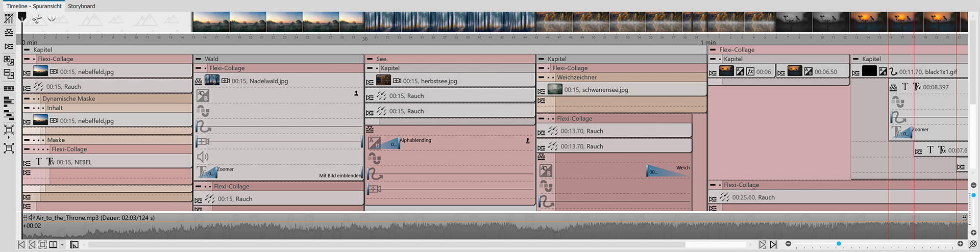Collapse the See chapter
Screen dimensions: 980x252
click(370, 59)
